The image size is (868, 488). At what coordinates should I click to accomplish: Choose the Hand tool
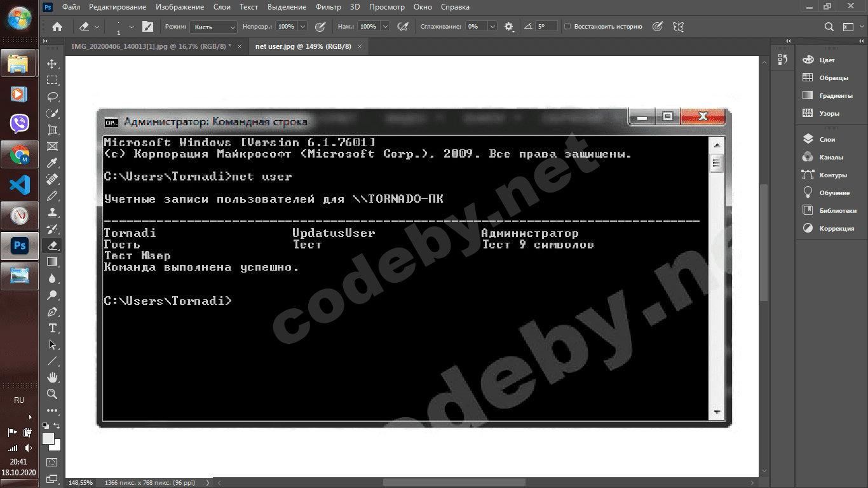(x=53, y=377)
